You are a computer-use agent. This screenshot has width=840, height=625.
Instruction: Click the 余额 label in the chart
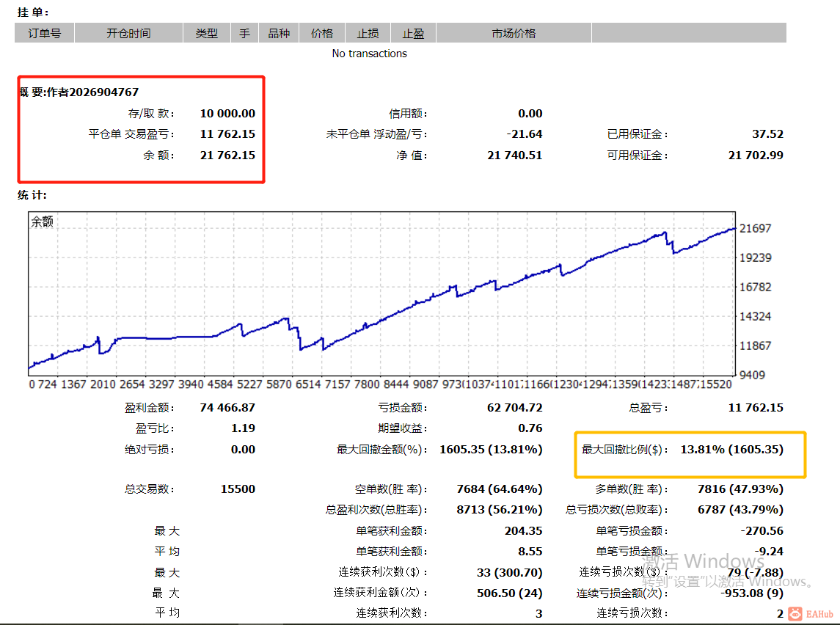[x=43, y=222]
